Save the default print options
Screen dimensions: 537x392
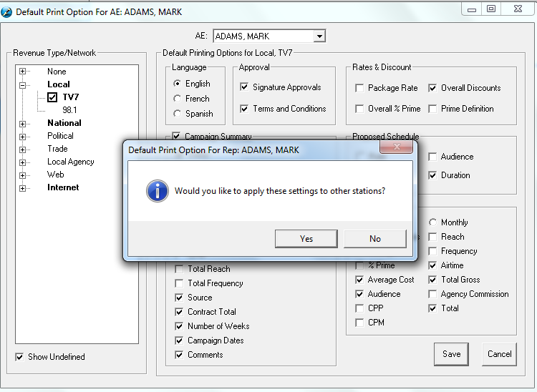tap(451, 354)
